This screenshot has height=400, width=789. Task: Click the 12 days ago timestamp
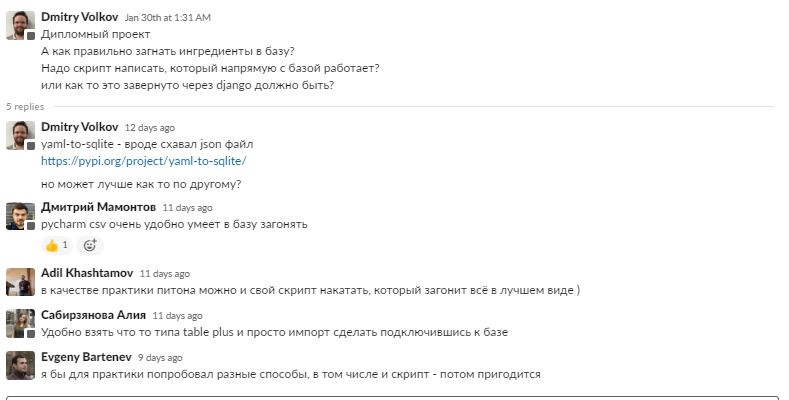point(149,128)
